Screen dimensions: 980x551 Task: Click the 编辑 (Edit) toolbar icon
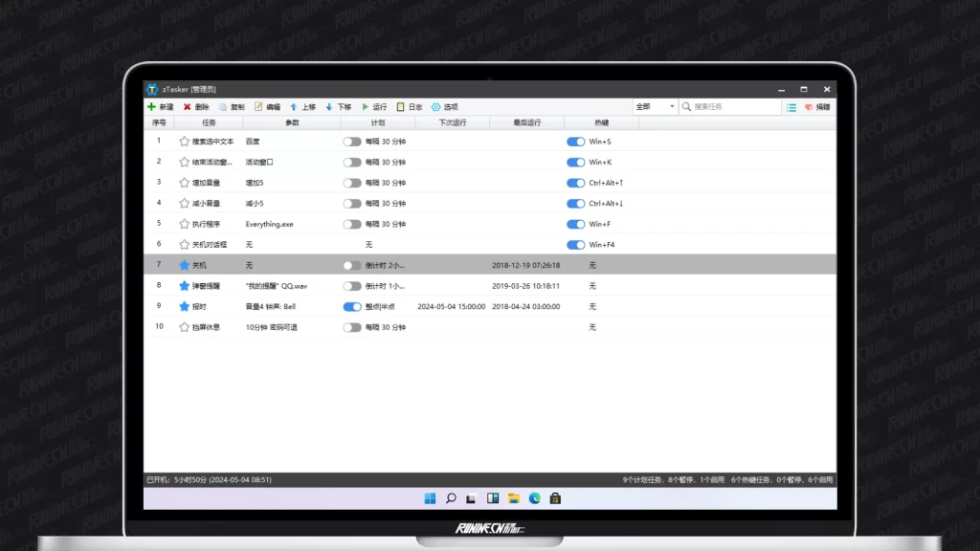pyautogui.click(x=258, y=107)
